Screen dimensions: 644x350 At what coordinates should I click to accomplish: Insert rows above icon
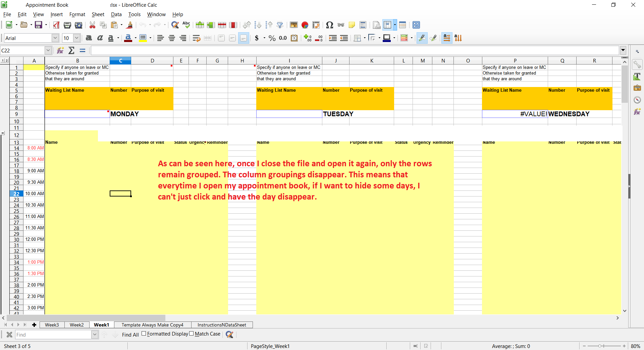pyautogui.click(x=200, y=25)
